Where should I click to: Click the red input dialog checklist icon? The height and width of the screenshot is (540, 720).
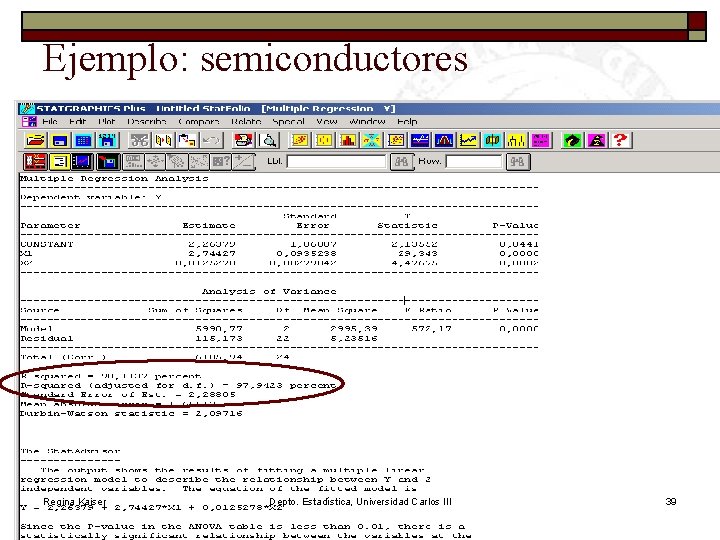point(35,162)
